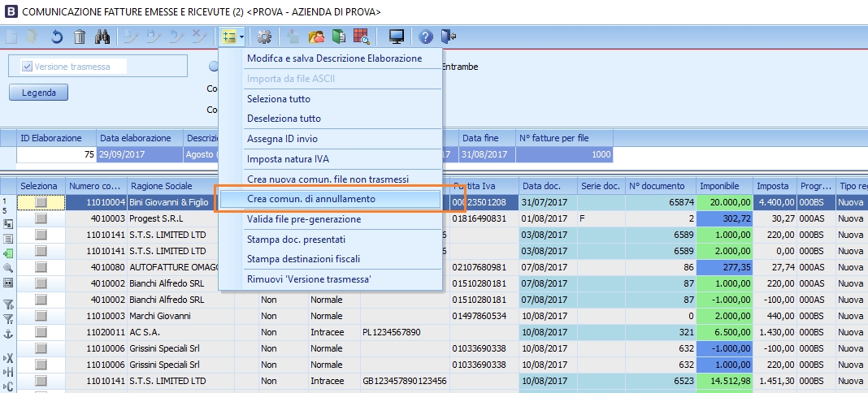Choose Assegna ID invio menu entry
Viewport: 868px width, 393px height.
tap(282, 140)
